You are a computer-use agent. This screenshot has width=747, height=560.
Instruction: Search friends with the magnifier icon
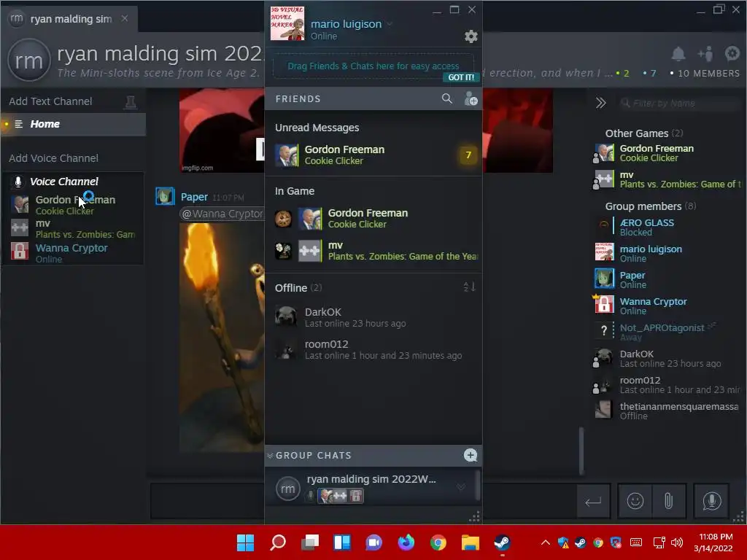tap(447, 98)
